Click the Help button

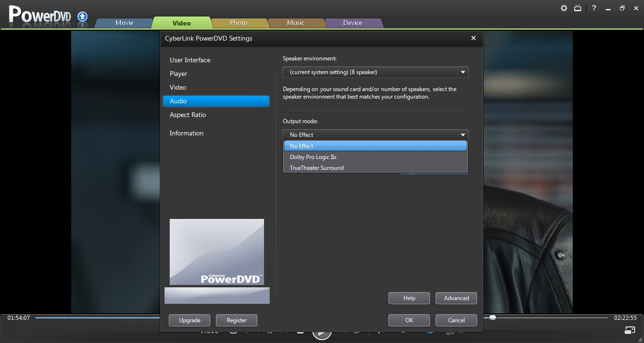tap(409, 298)
